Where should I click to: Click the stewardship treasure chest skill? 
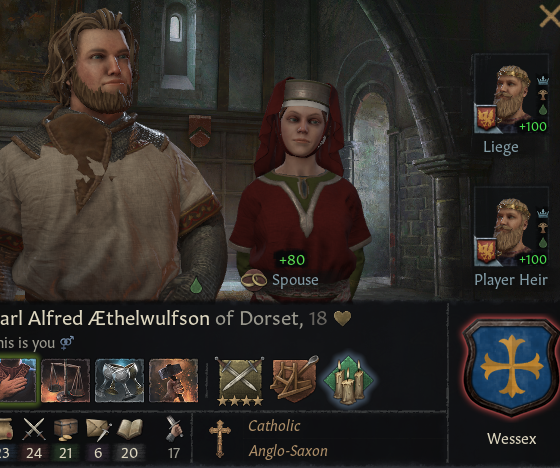pos(66,429)
